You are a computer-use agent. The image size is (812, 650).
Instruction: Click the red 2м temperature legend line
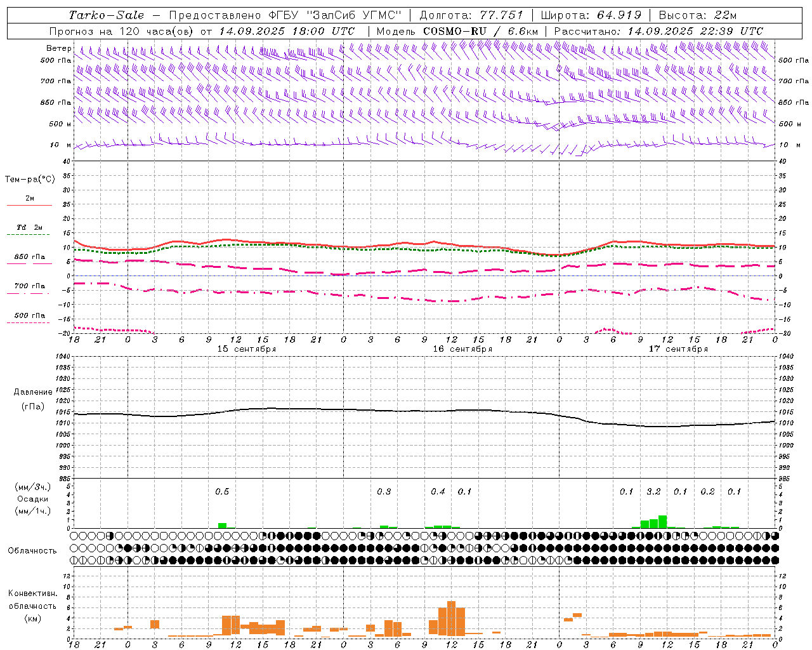click(29, 205)
